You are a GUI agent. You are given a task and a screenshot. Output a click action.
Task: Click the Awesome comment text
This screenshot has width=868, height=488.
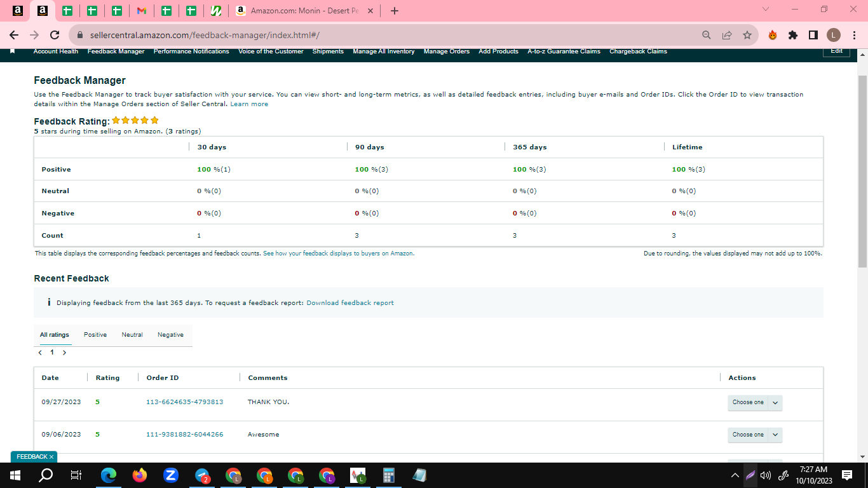coord(264,435)
